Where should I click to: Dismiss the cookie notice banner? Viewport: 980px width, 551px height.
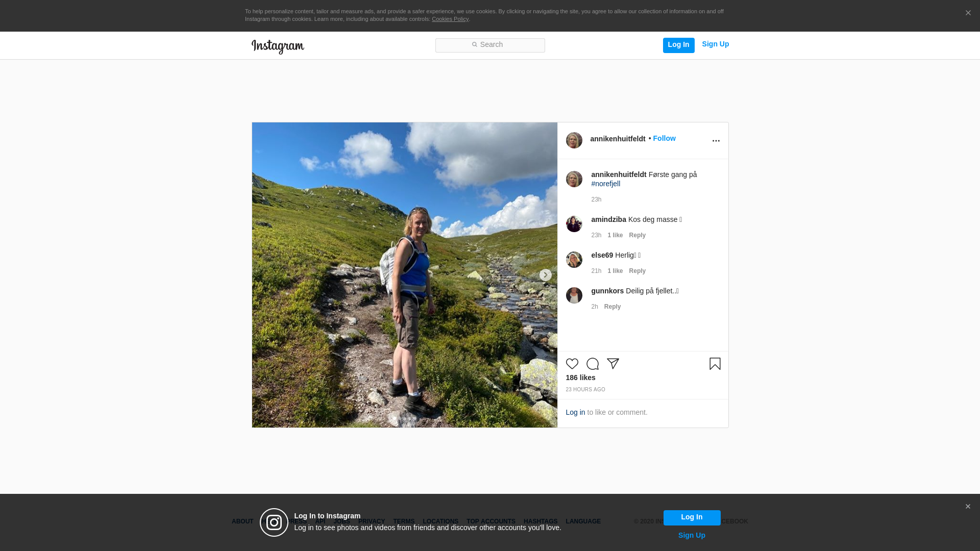pos(968,13)
